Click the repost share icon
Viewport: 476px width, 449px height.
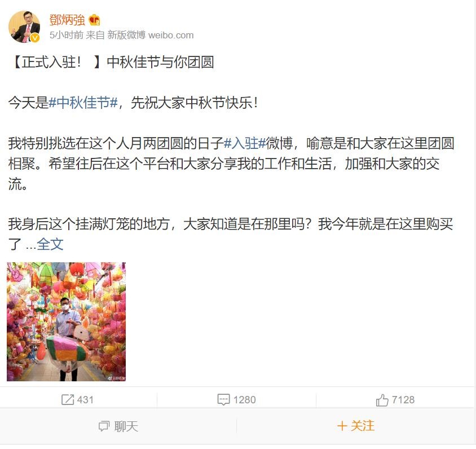pos(67,399)
